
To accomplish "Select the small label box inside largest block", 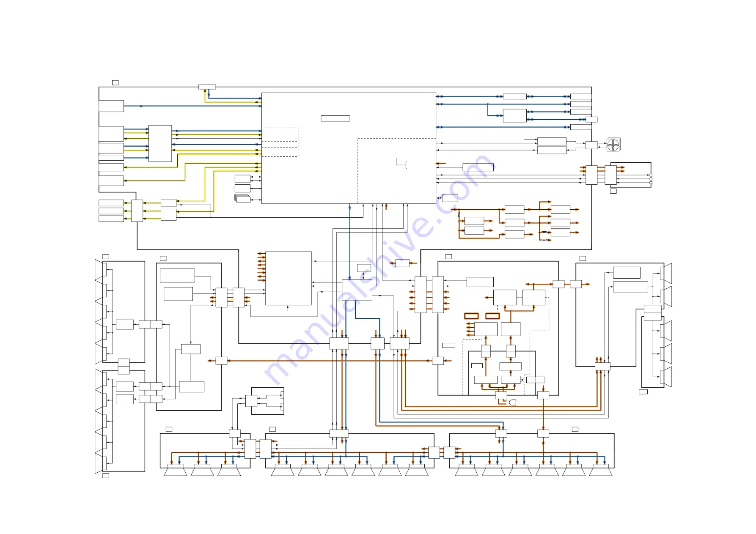I will point(335,118).
